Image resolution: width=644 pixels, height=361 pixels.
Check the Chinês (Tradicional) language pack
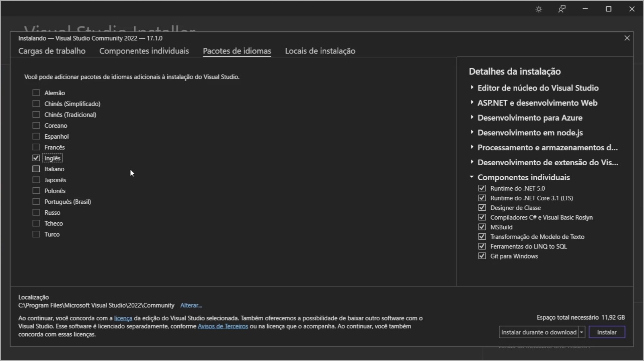click(x=36, y=115)
